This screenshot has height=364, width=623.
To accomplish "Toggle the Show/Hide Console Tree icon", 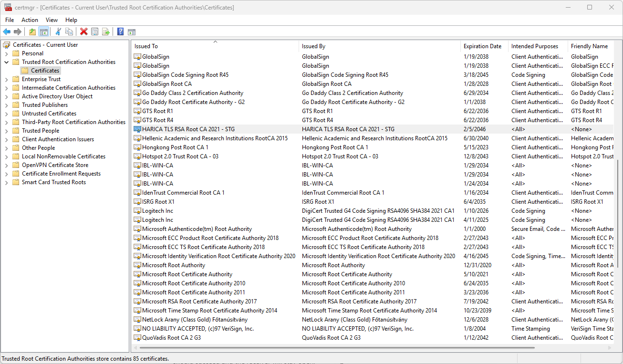I will (x=43, y=31).
